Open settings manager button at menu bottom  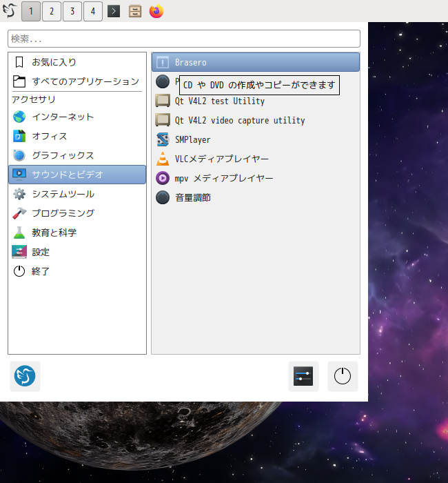pos(303,376)
